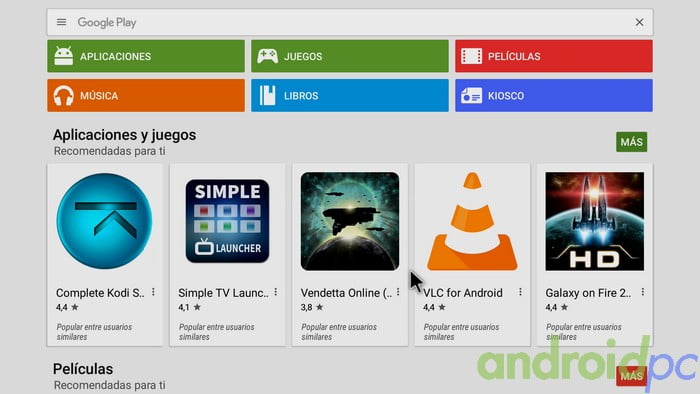The image size is (700, 394).
Task: Click the 4,1 rating under Simple TV Launcher
Action: [189, 307]
